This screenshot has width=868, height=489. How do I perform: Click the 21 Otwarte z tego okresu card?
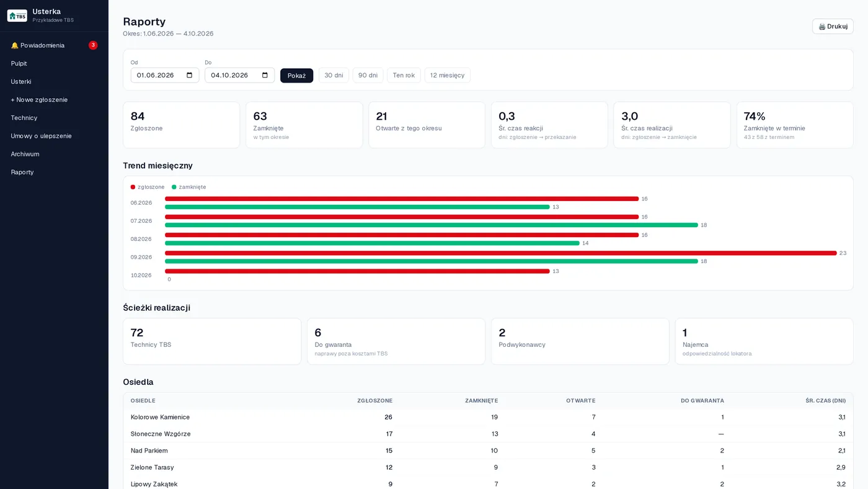point(427,125)
